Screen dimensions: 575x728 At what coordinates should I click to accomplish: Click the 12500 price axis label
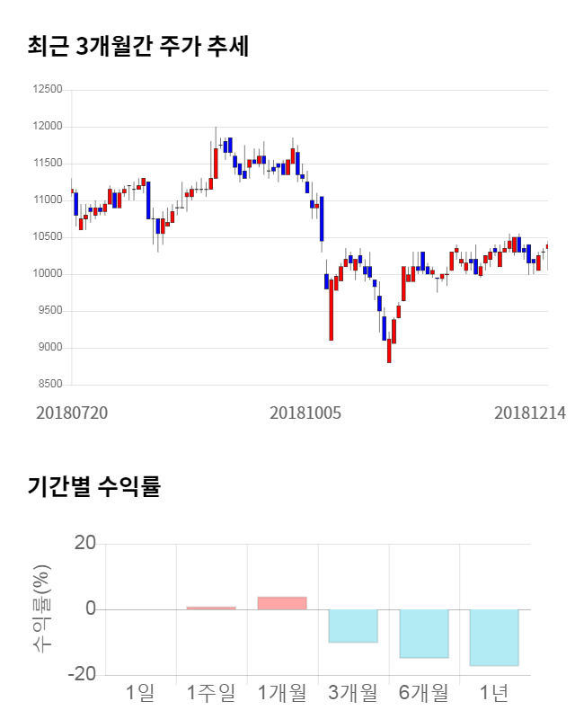pyautogui.click(x=47, y=90)
